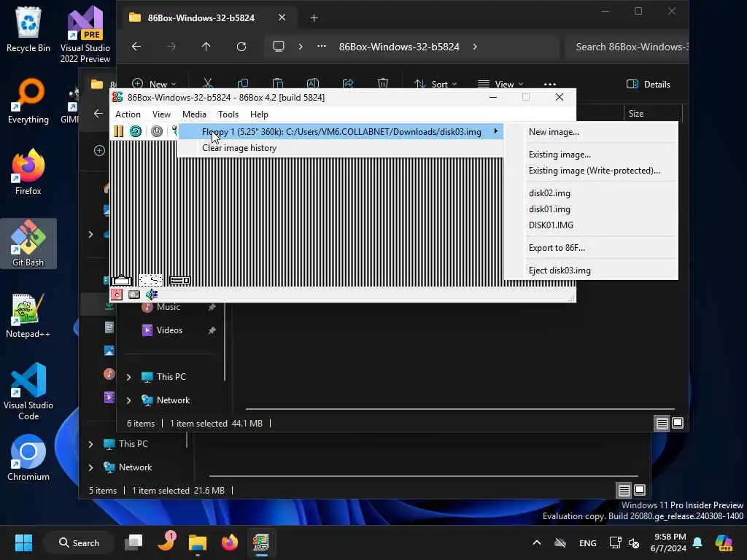This screenshot has width=747, height=560.
Task: Toggle the Details pane button
Action: click(648, 85)
